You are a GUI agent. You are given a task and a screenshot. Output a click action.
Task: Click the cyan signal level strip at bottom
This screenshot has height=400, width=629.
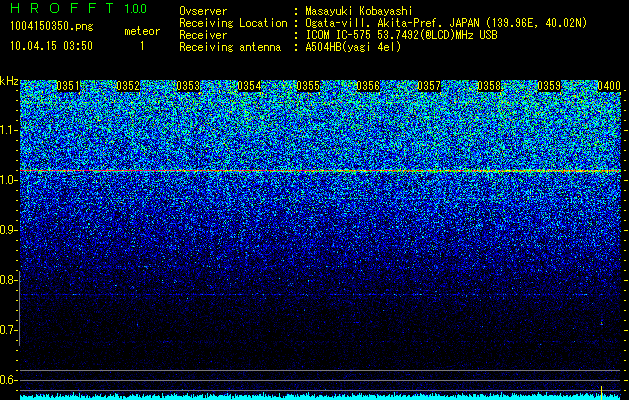coord(320,397)
